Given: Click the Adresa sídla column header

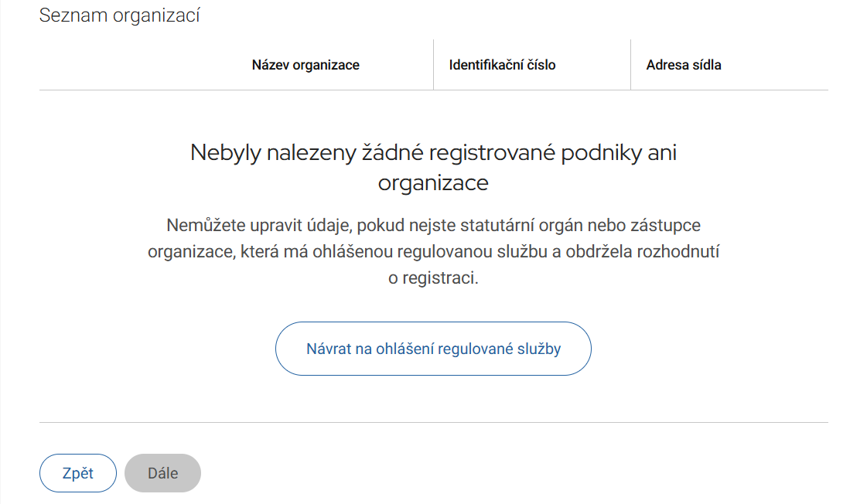Looking at the screenshot, I should click(x=684, y=65).
